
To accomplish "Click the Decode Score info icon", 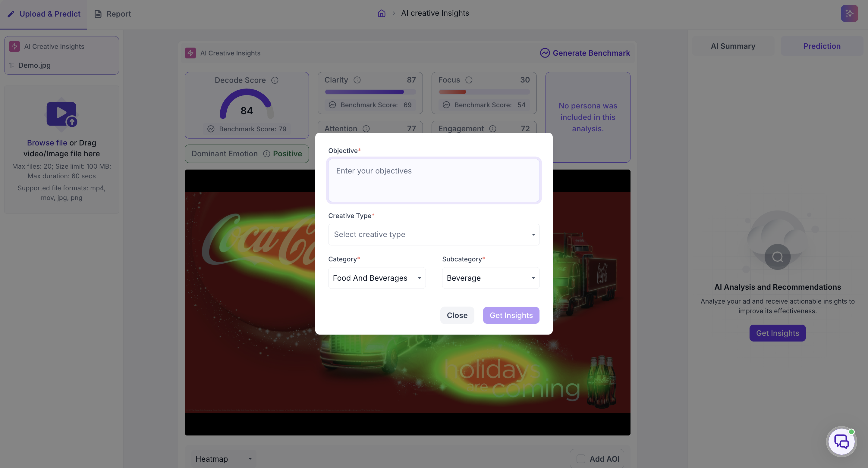I will coord(275,80).
